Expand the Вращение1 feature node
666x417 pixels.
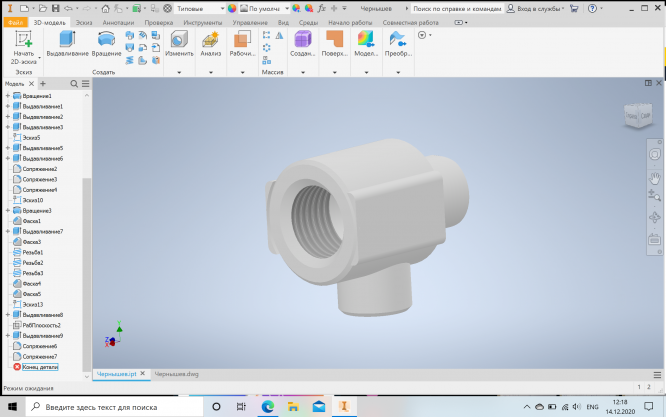[8, 96]
